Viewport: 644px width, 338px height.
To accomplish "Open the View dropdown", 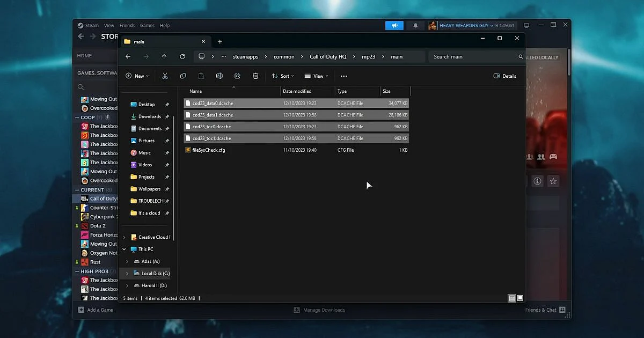I will coord(317,76).
